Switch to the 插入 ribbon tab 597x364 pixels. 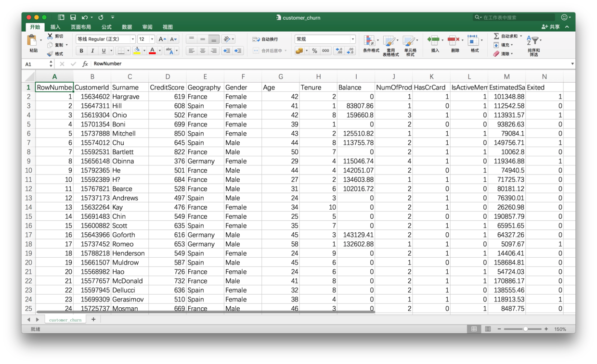click(55, 27)
